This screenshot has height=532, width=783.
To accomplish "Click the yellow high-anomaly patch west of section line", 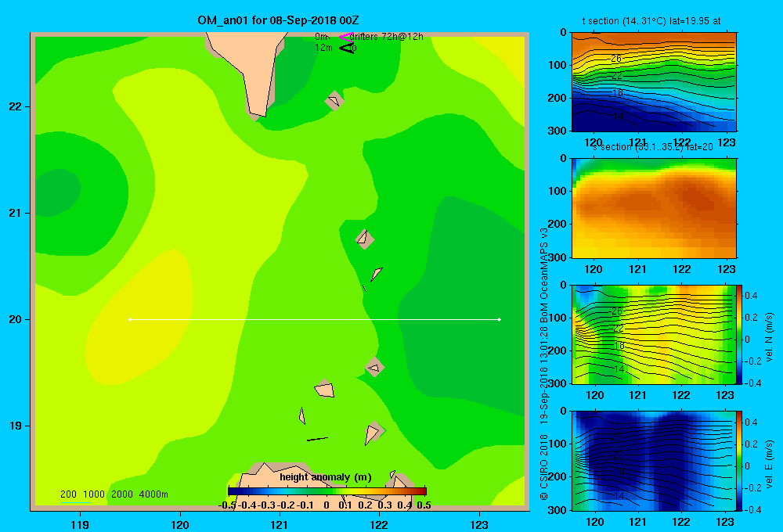I will tap(143, 318).
